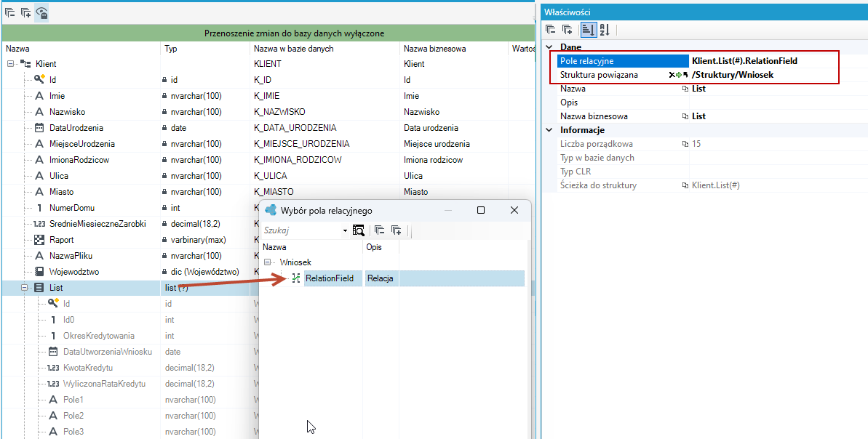The image size is (868, 439).
Task: Select the OkresKredytowania list subfield
Action: 98,336
